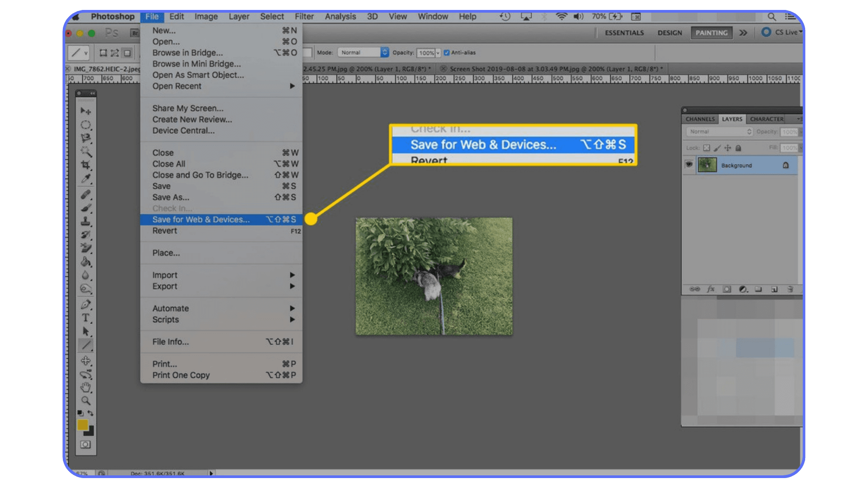
Task: Choose Place from File menu
Action: [x=222, y=253]
